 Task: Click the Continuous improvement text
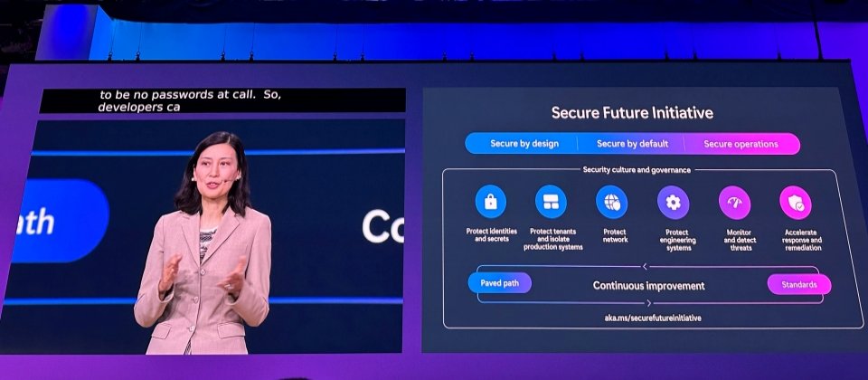coord(649,286)
